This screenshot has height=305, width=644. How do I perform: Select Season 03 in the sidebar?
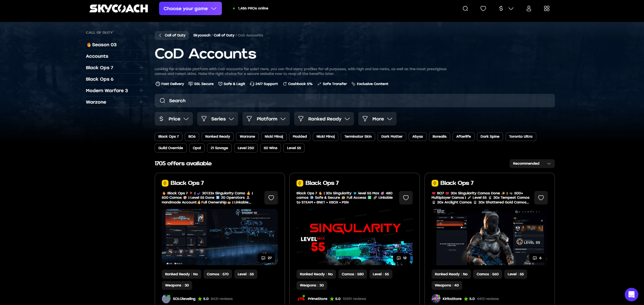click(x=104, y=45)
